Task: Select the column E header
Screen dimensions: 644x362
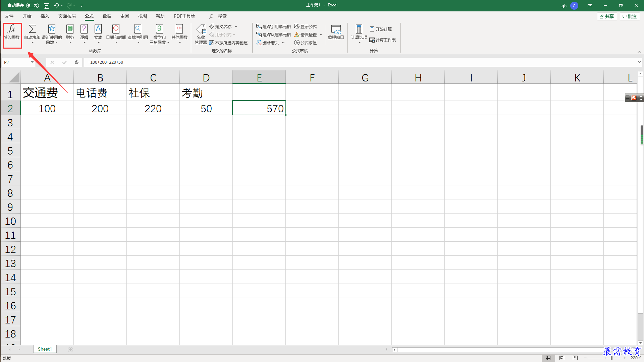Action: 259,77
